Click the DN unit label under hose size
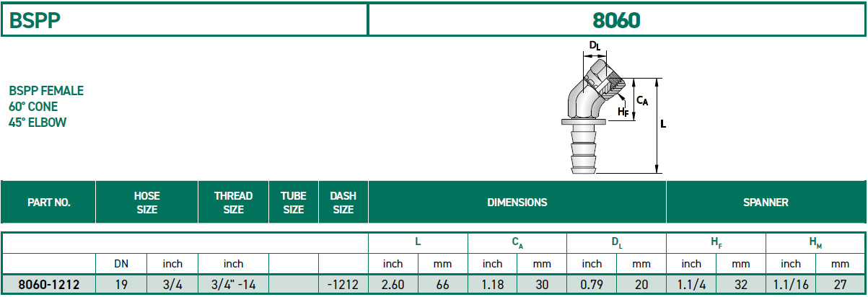The height and width of the screenshot is (297, 868). point(121,264)
